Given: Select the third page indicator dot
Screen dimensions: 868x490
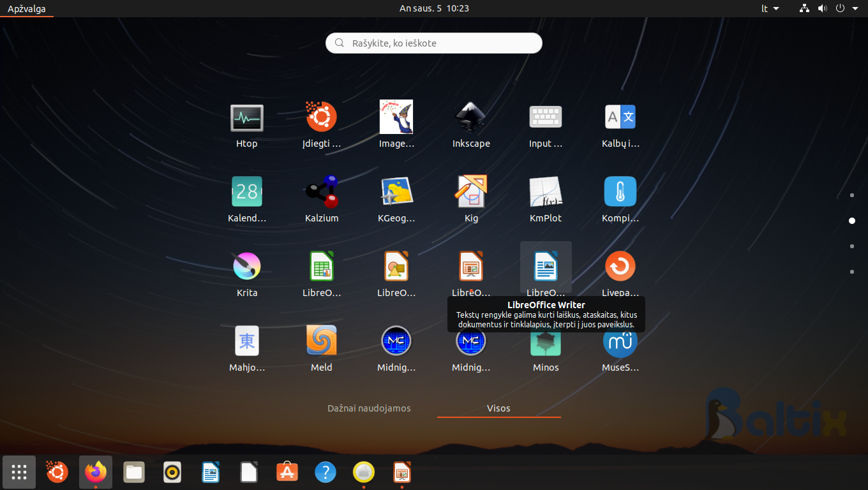Looking at the screenshot, I should click(x=852, y=246).
